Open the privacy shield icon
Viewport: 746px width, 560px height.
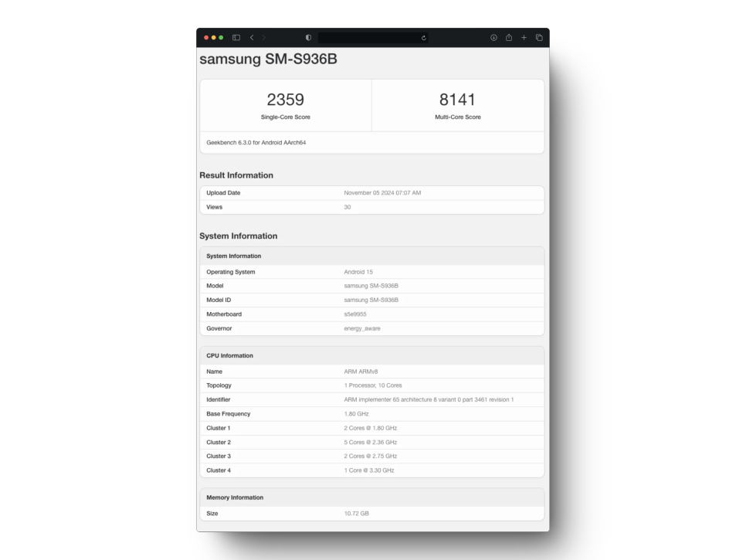pos(308,38)
